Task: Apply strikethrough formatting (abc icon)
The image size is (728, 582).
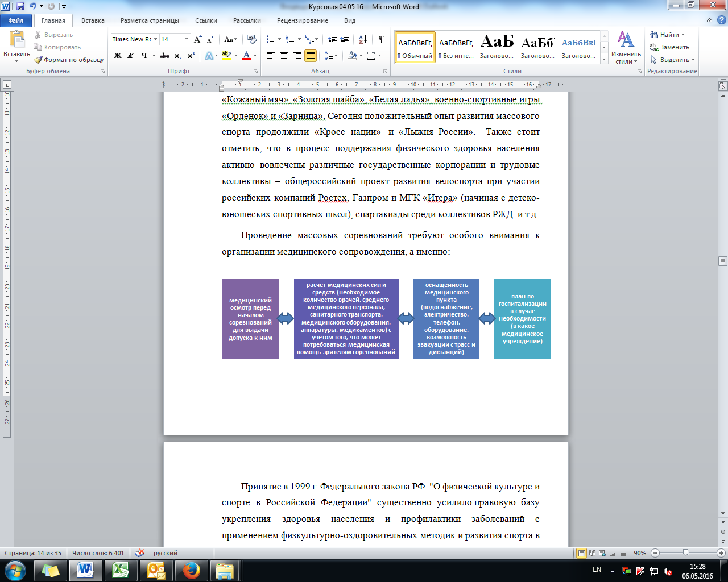Action: coord(164,56)
